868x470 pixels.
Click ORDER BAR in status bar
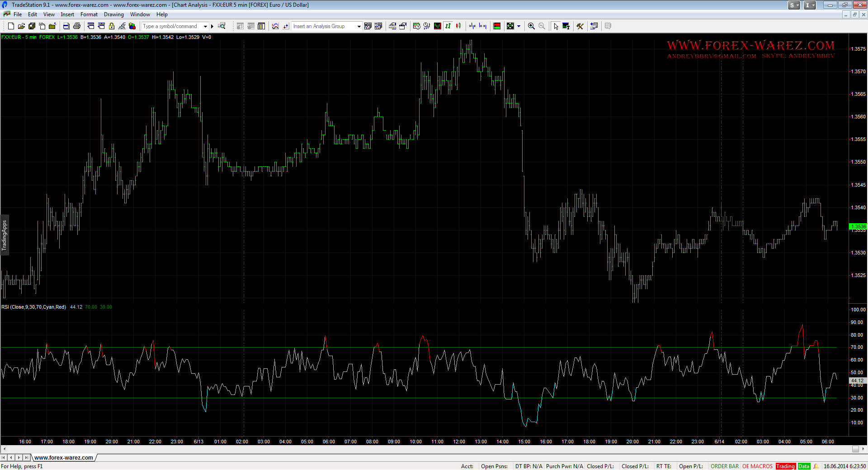724,466
